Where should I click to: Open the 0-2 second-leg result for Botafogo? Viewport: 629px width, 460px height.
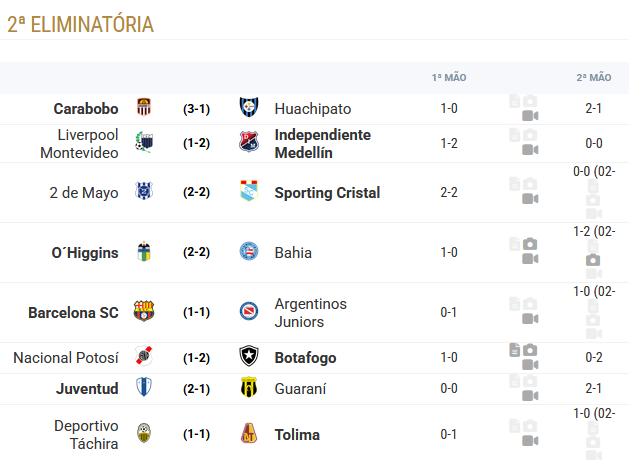click(x=594, y=357)
